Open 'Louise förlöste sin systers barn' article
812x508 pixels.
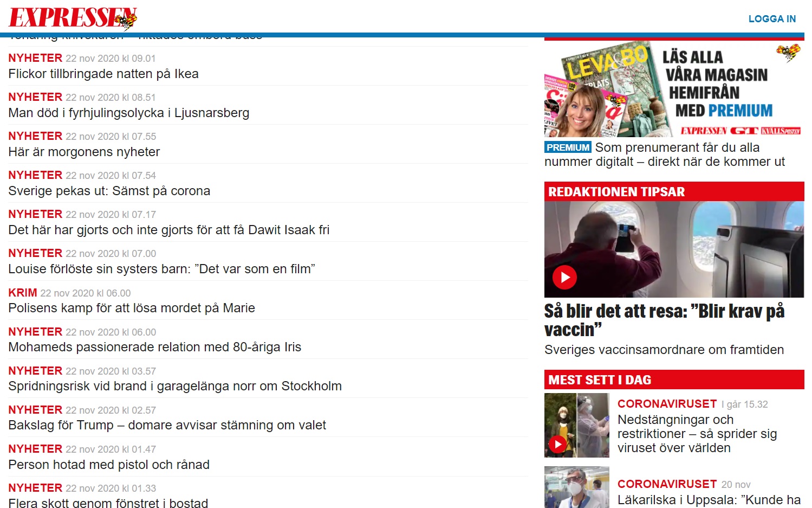pos(161,269)
